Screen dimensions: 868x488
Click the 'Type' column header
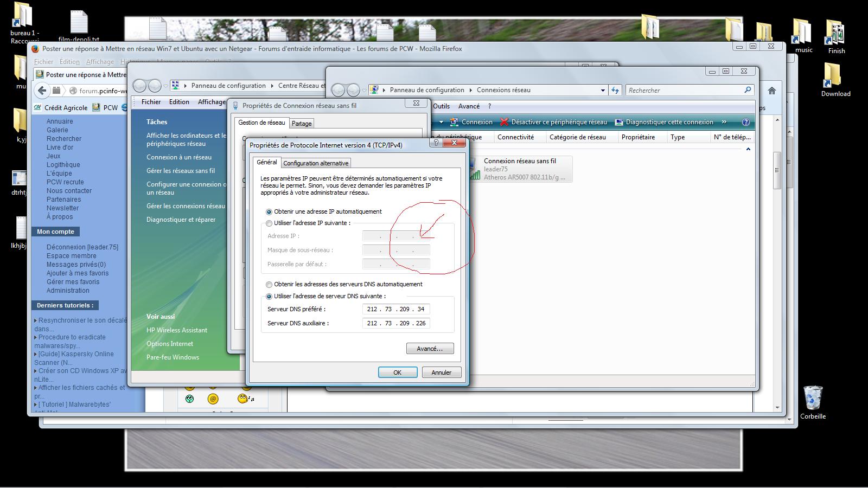678,137
